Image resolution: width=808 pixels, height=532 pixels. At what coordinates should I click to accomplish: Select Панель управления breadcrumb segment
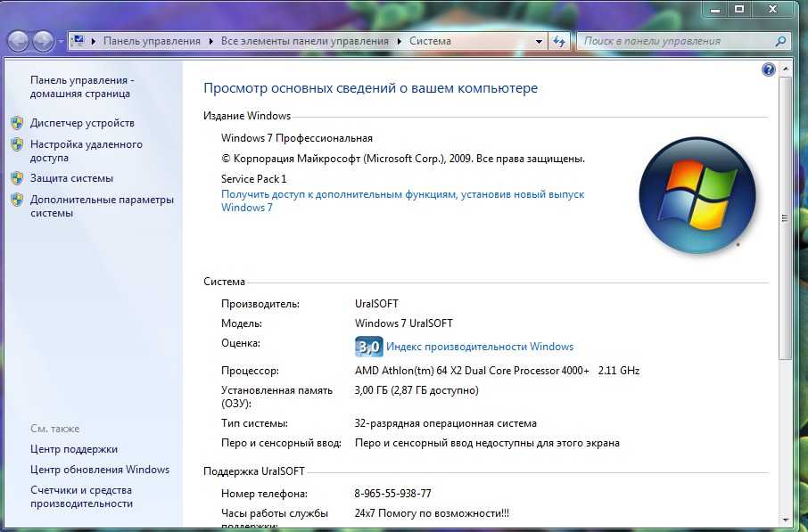click(152, 41)
